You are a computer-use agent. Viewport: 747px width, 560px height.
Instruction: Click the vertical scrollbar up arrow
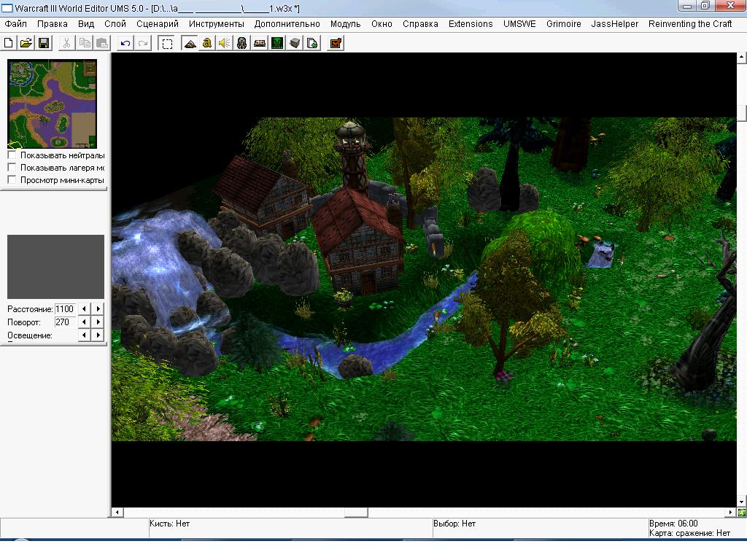coord(742,58)
